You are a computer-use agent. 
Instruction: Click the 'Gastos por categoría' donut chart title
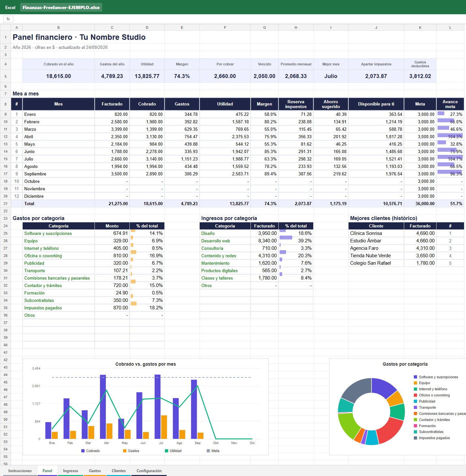[x=405, y=364]
